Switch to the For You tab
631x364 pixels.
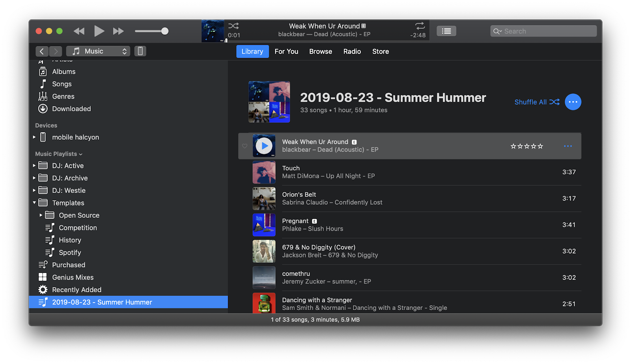(286, 51)
